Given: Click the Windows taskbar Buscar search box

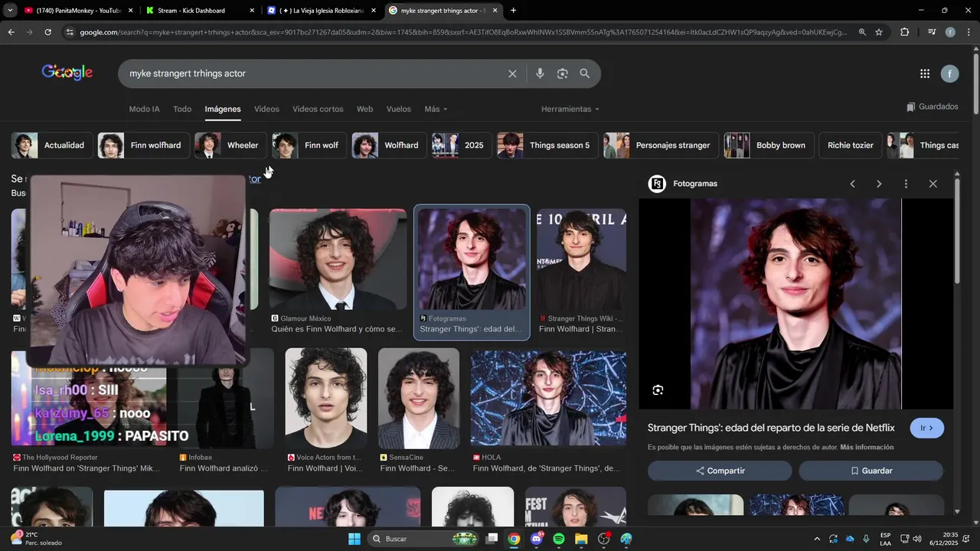Looking at the screenshot, I should [423, 539].
